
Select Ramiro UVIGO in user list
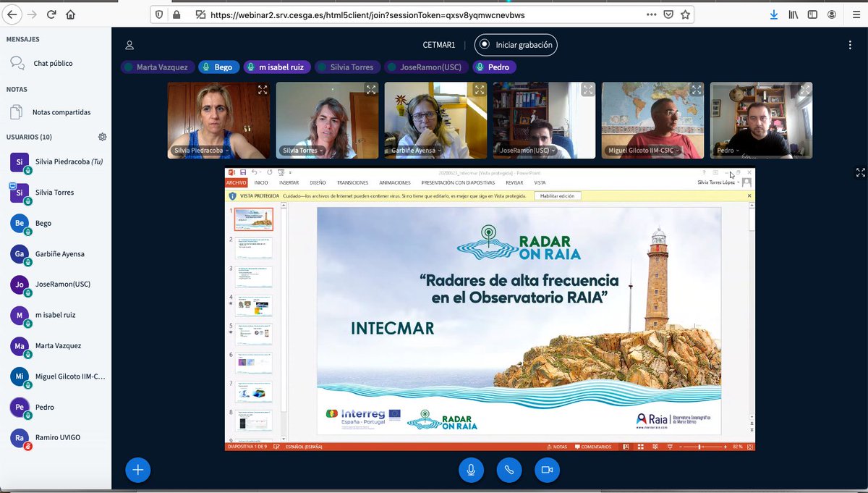click(x=56, y=437)
